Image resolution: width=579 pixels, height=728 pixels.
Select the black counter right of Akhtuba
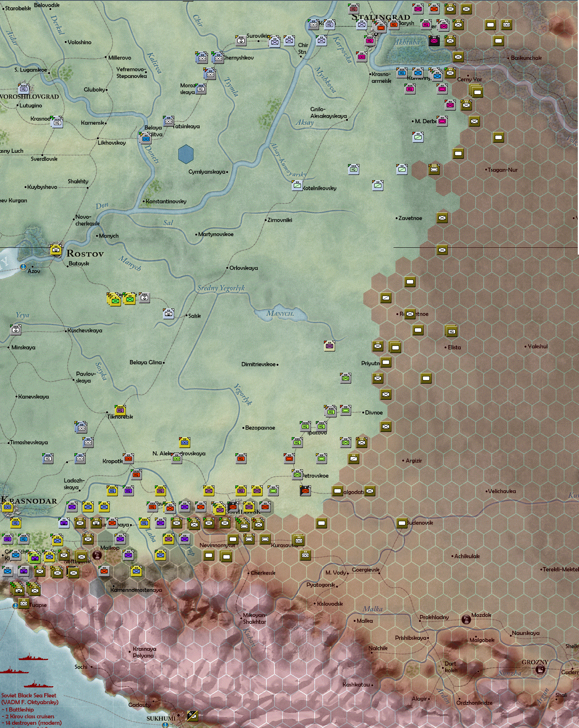[434, 40]
